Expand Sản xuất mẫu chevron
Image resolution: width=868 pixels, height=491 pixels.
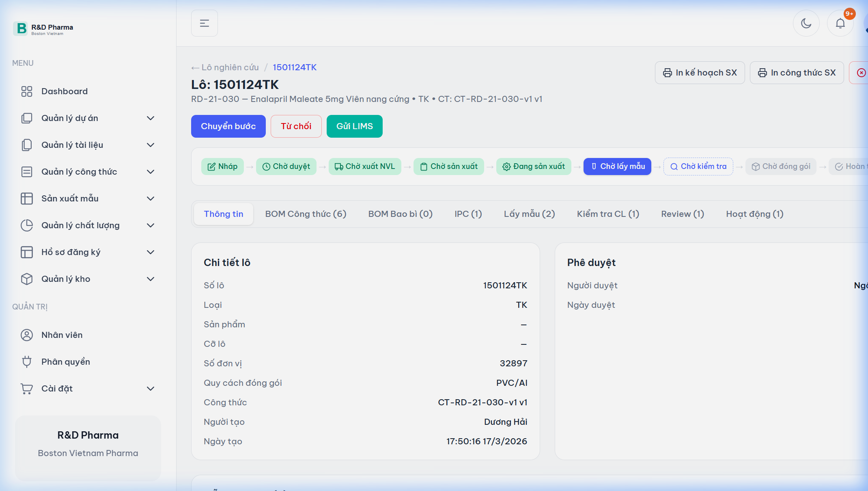click(151, 199)
